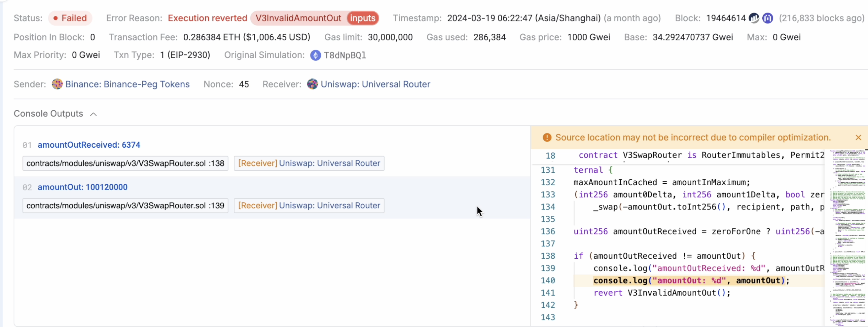This screenshot has width=868, height=327.
Task: Select the amountOutReceived: 6374 console entry
Action: pyautogui.click(x=89, y=145)
